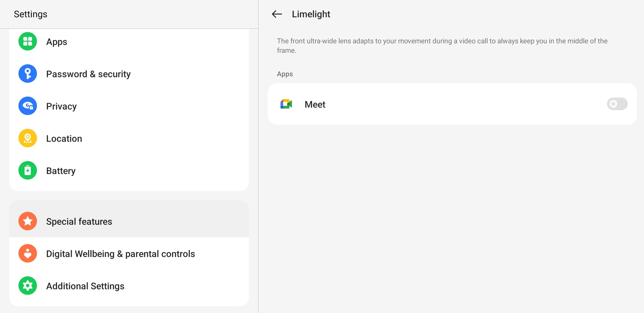Click the Privacy shield-cloud icon

(27, 106)
